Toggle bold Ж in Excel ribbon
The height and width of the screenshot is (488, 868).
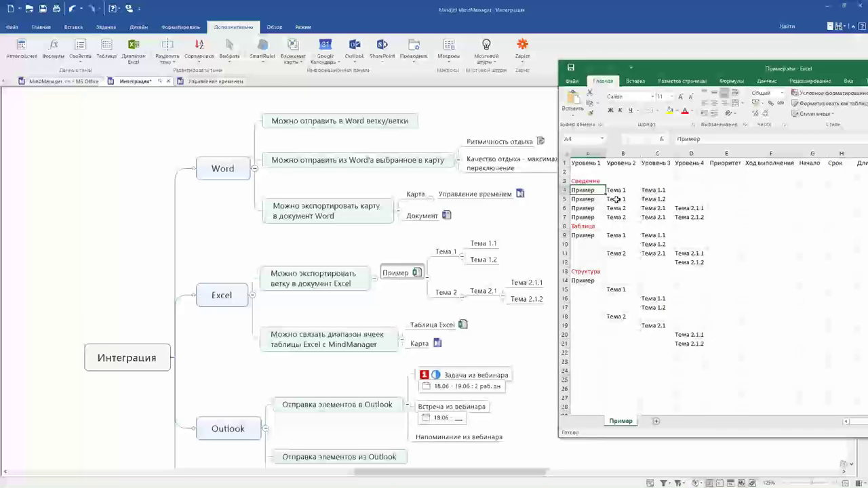pyautogui.click(x=610, y=110)
